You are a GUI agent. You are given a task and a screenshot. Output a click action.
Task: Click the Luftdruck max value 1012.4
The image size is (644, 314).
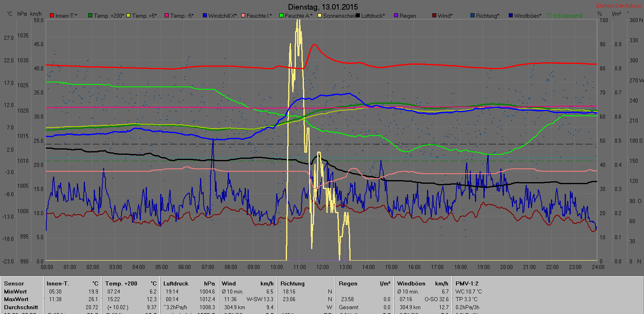[x=207, y=299]
